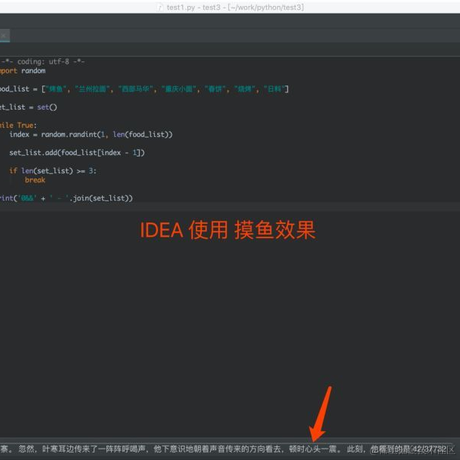Click the 'if len(set_list) >= 3:' line
The height and width of the screenshot is (460, 460).
53,171
